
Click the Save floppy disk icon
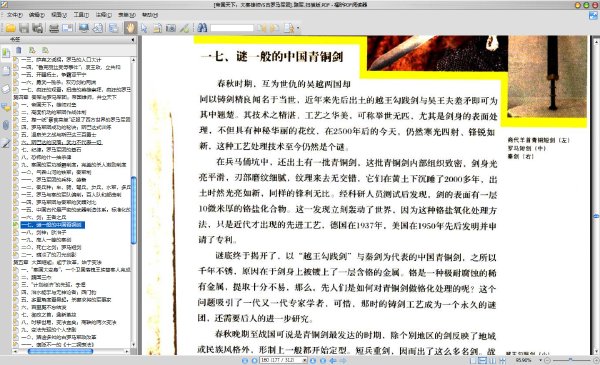coord(24,28)
